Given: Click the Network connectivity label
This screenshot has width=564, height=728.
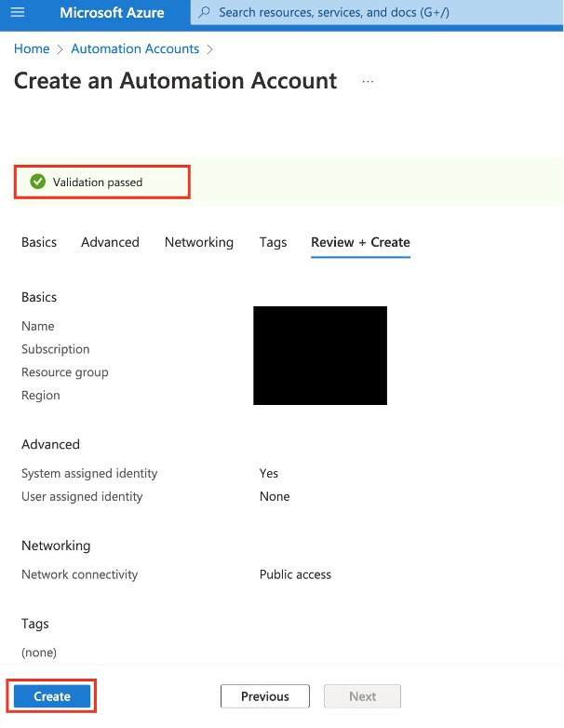Looking at the screenshot, I should pos(80,574).
